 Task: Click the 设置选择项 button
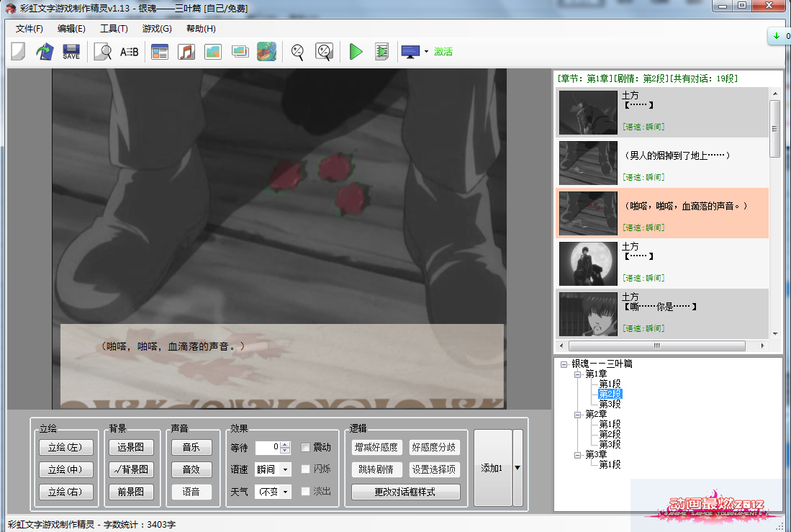(x=434, y=469)
